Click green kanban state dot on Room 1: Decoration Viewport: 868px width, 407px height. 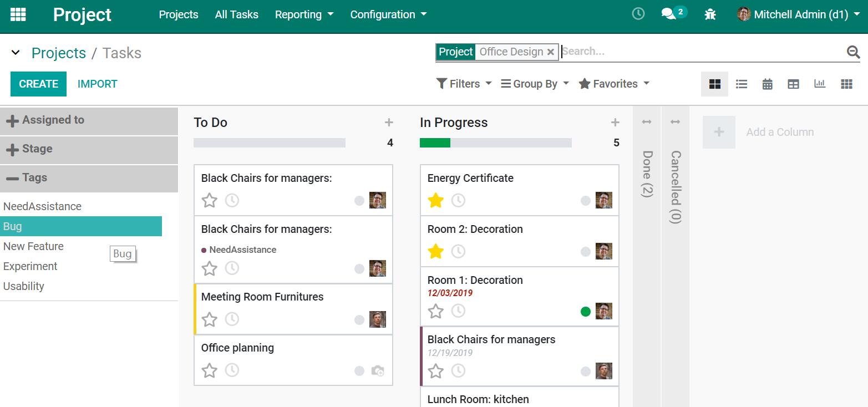(585, 312)
